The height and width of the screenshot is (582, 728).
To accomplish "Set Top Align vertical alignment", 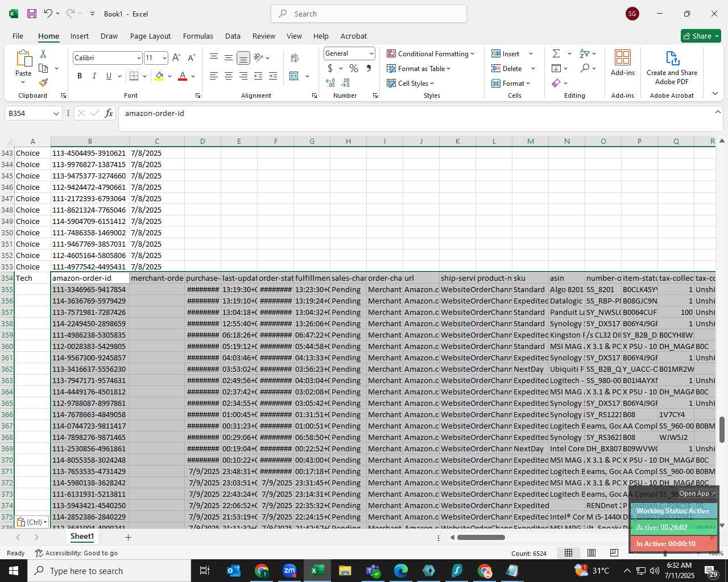I will [x=214, y=57].
